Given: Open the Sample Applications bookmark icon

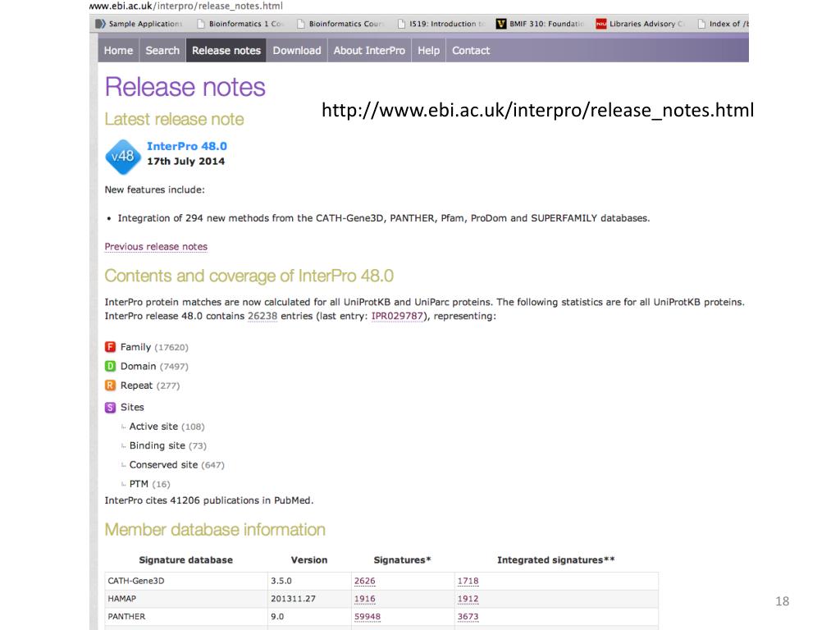Looking at the screenshot, I should click(x=100, y=24).
